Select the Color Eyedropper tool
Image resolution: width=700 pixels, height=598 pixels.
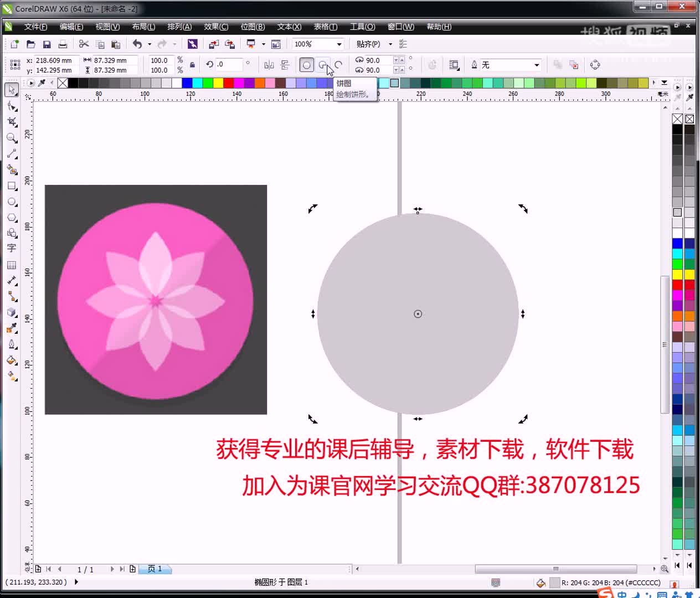click(12, 328)
